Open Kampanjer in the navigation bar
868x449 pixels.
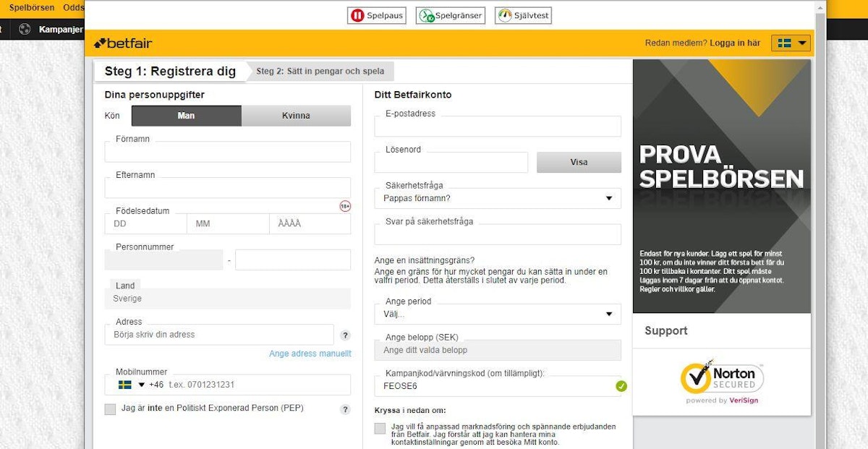coord(61,30)
